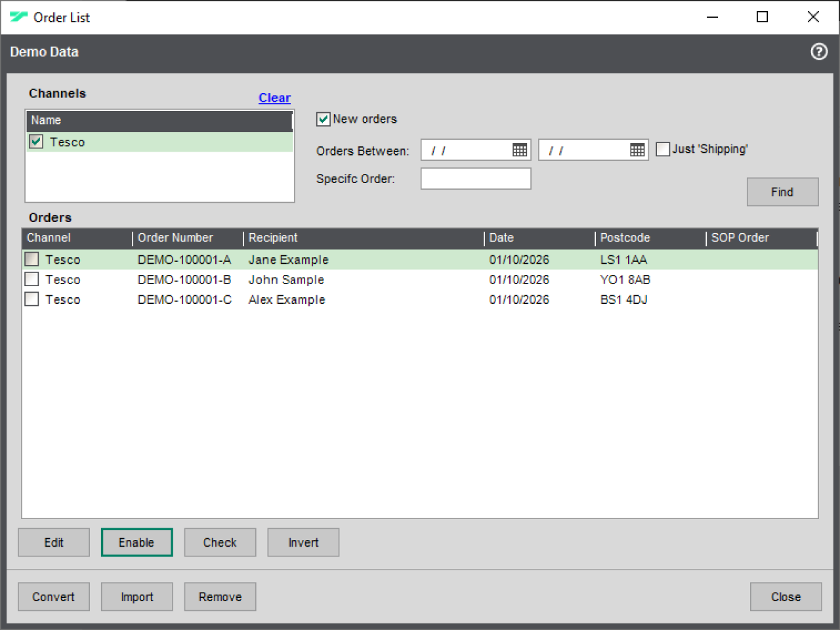Click the Find button
This screenshot has height=630, width=840.
[x=782, y=192]
